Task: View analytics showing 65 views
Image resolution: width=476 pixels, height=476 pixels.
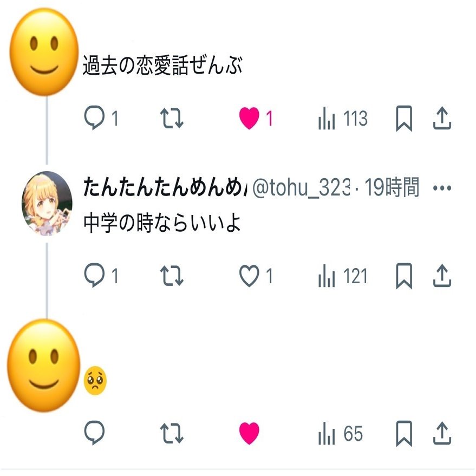Action: coord(341,433)
